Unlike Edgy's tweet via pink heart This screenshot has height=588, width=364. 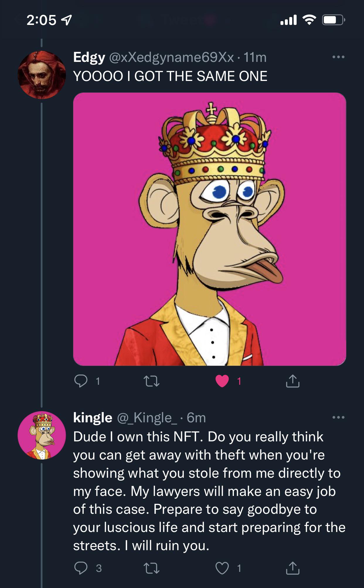(222, 381)
